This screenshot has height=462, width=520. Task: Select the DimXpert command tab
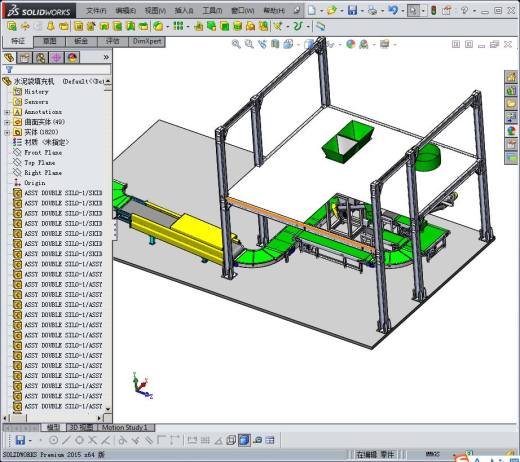click(x=147, y=41)
